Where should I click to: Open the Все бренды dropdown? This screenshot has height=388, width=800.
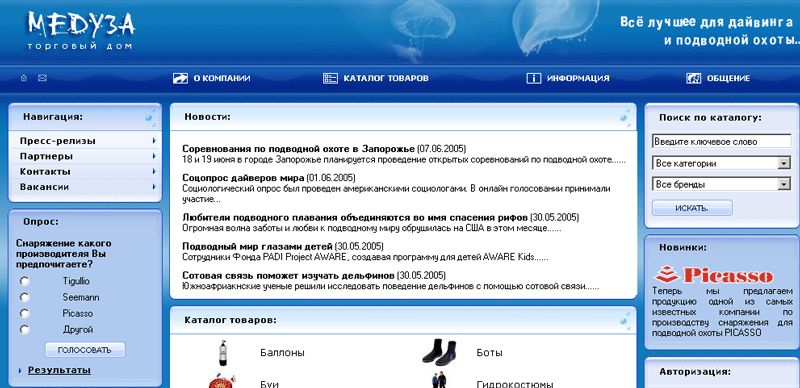coord(721,184)
